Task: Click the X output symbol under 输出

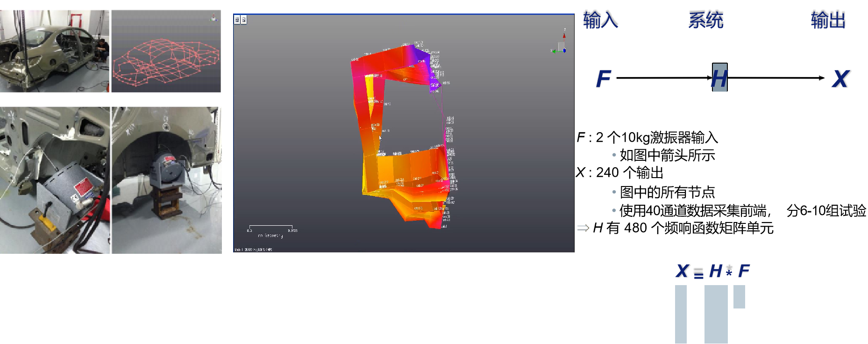Action: tap(841, 79)
